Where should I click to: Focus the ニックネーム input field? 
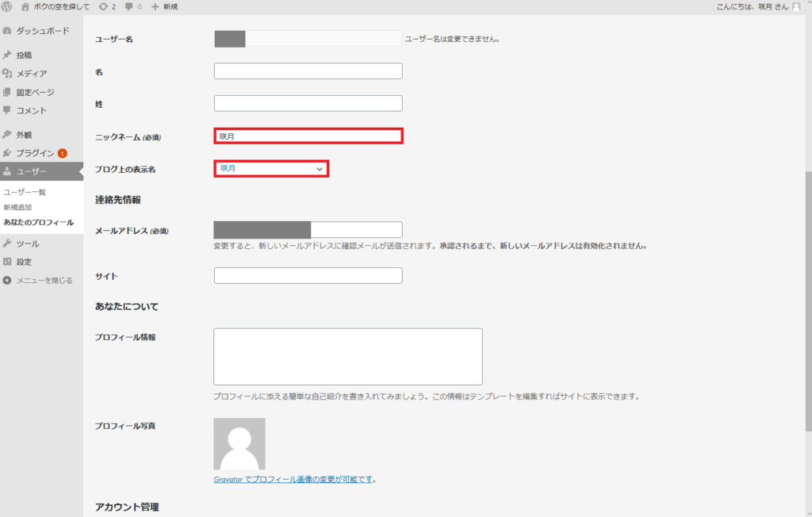click(x=308, y=136)
